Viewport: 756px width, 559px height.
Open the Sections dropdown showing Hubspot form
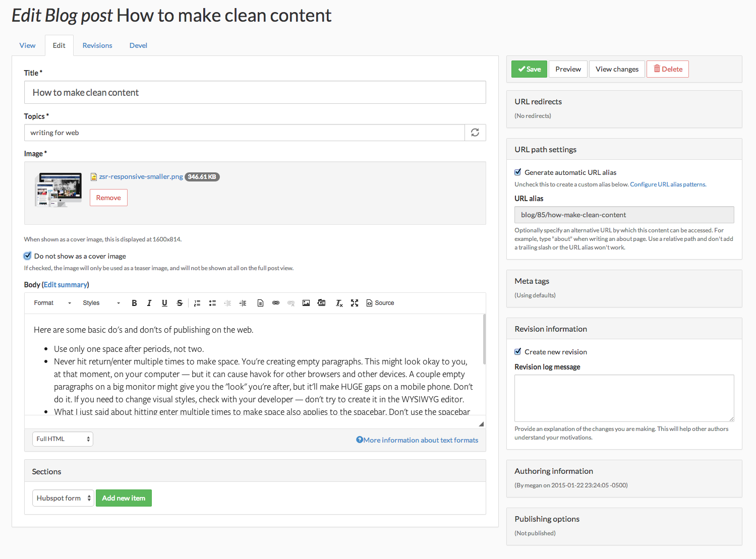tap(63, 498)
